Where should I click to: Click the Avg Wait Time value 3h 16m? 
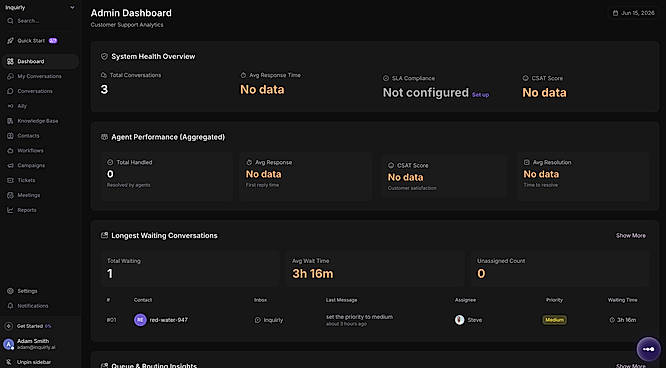(x=313, y=274)
